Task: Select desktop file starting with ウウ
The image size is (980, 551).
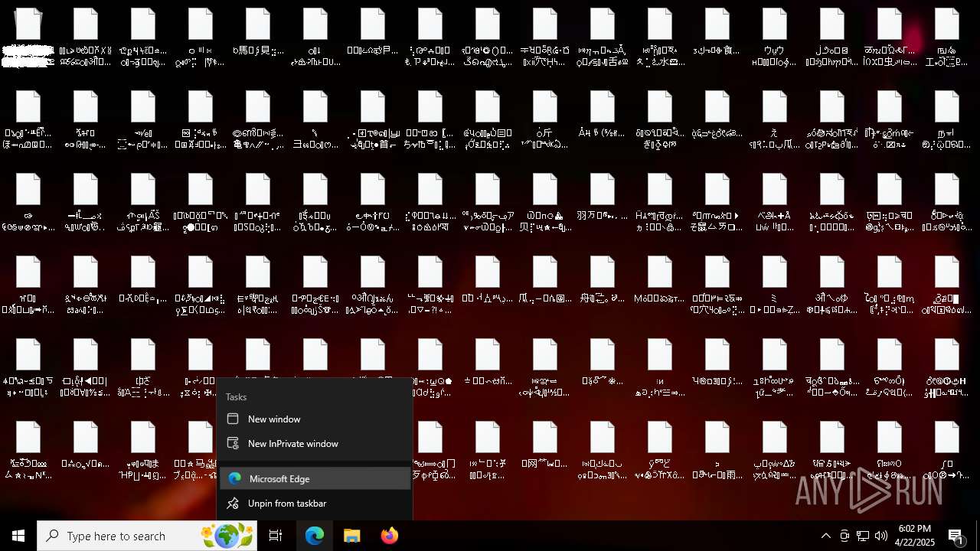Action: [775, 35]
